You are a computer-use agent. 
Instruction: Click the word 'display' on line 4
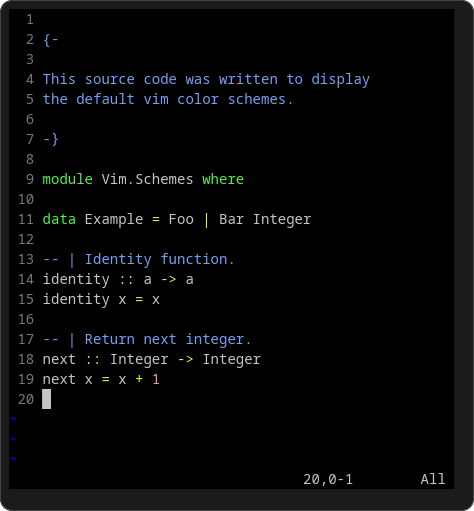tap(340, 80)
